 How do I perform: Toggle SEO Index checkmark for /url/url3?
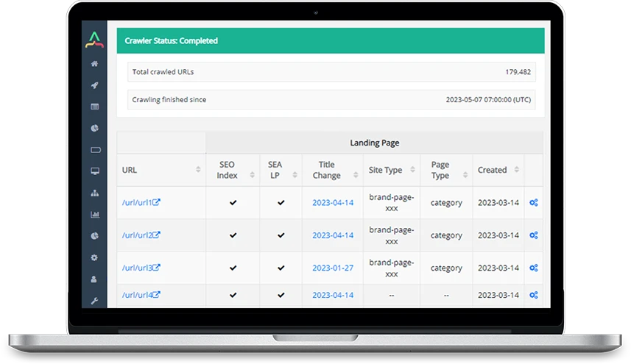coord(233,268)
